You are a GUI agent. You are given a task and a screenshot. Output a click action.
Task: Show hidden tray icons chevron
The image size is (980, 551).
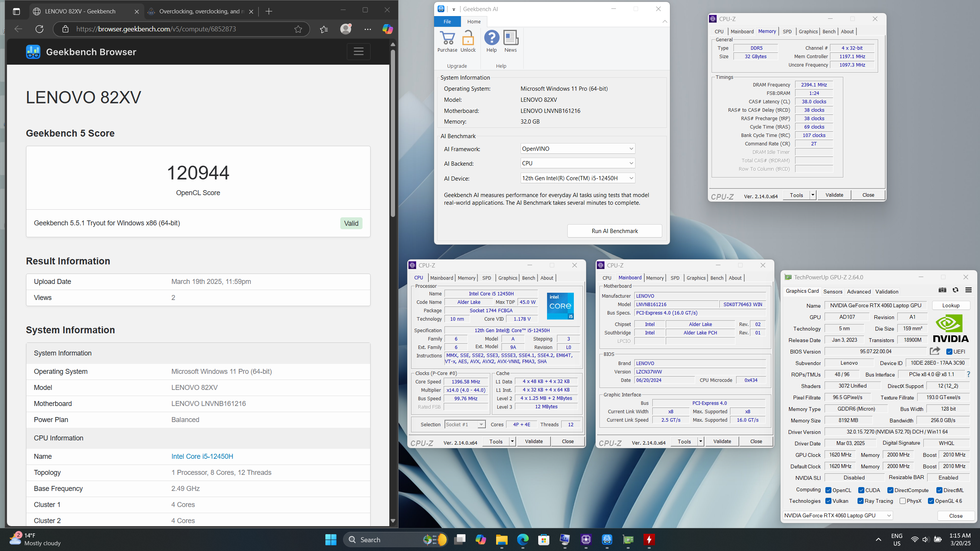878,540
